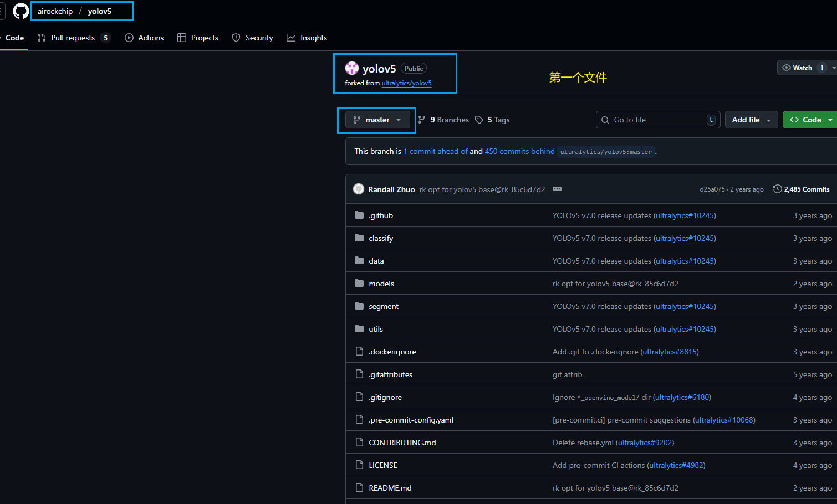Click the .pre-commit-config.yaml file icon
This screenshot has width=837, height=504.
pos(359,419)
